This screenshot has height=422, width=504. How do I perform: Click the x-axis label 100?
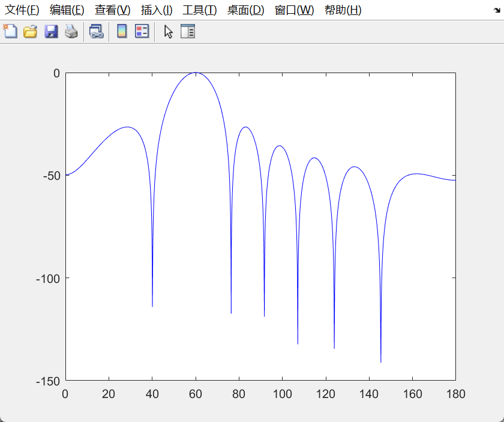[282, 394]
